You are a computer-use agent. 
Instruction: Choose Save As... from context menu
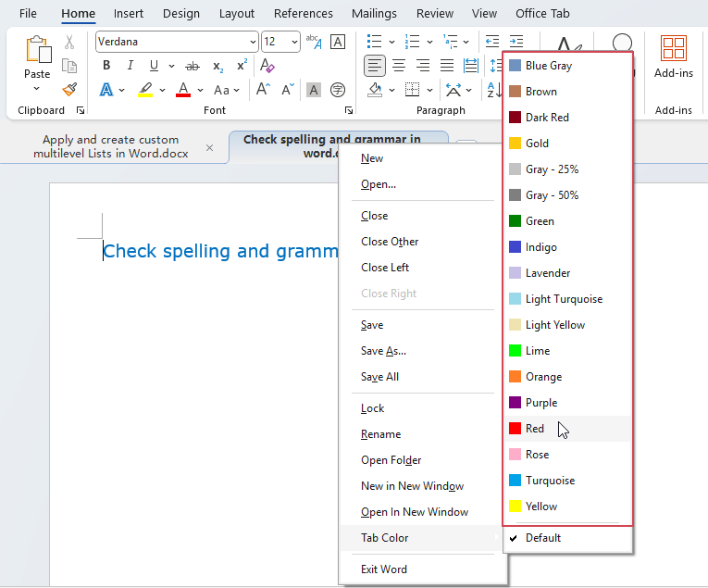click(x=383, y=351)
